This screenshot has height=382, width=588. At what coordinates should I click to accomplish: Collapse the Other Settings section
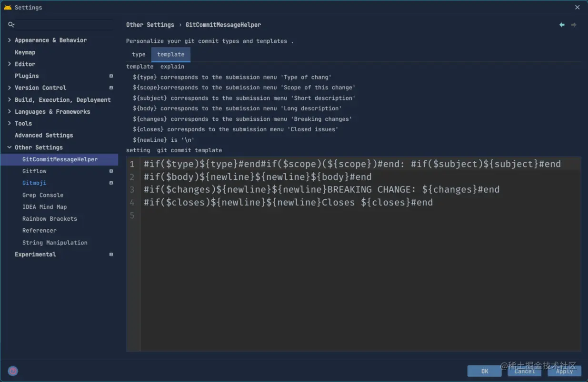(10, 147)
